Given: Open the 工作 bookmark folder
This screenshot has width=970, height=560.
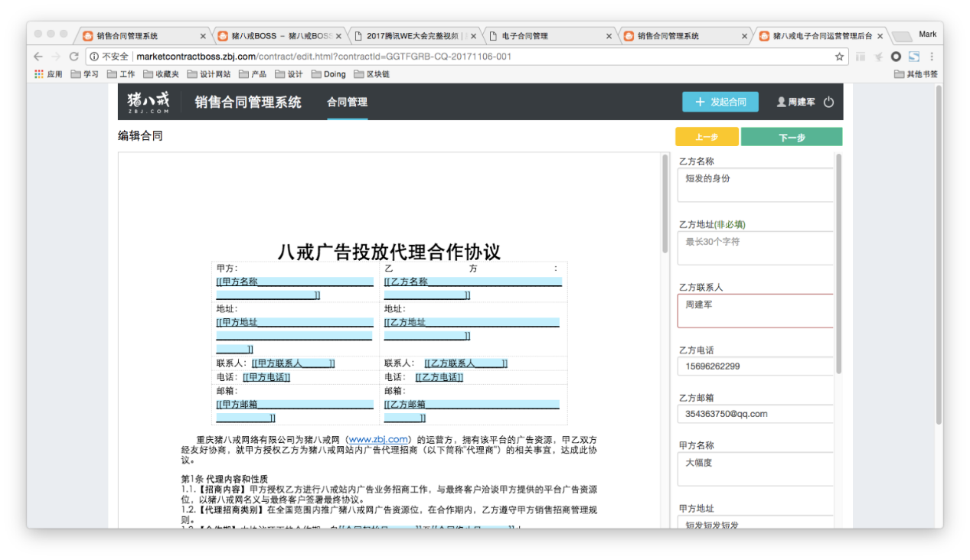Looking at the screenshot, I should 121,74.
